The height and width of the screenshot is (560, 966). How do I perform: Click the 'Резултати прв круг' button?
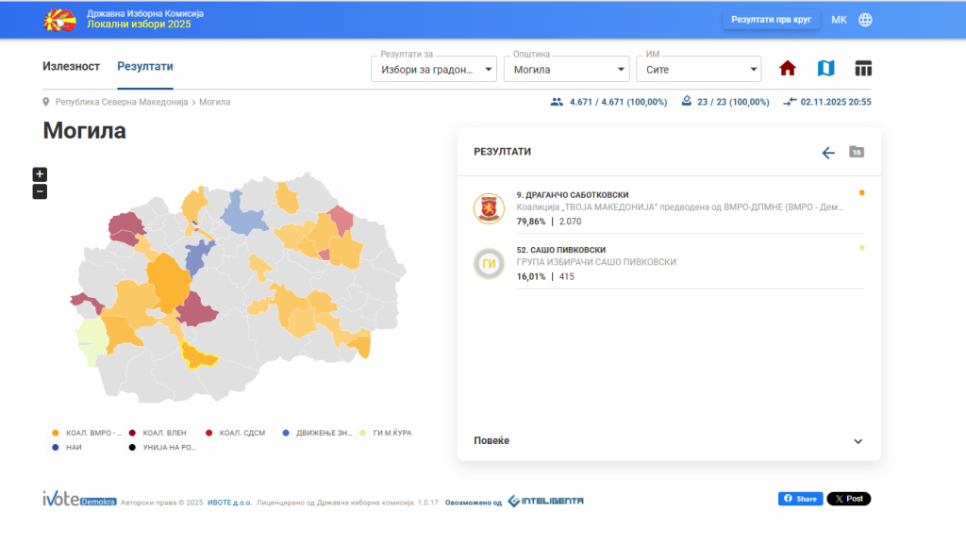pos(771,20)
